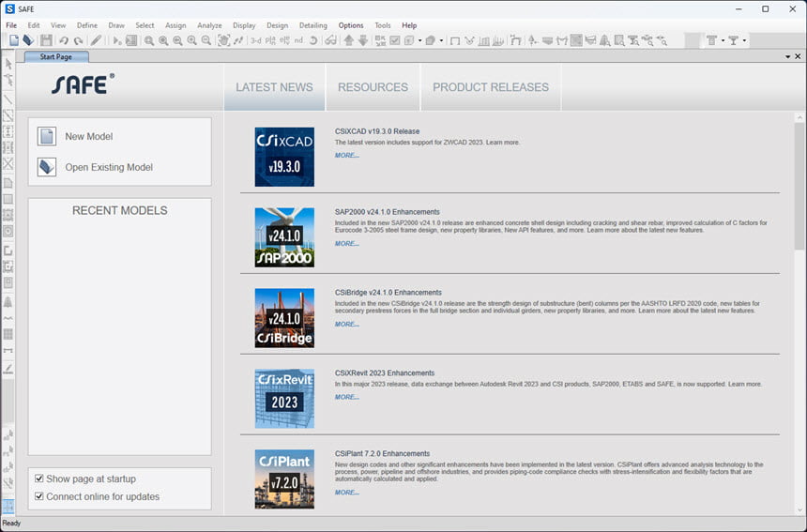The width and height of the screenshot is (807, 532).
Task: Open the Detailing menu
Action: pos(312,25)
